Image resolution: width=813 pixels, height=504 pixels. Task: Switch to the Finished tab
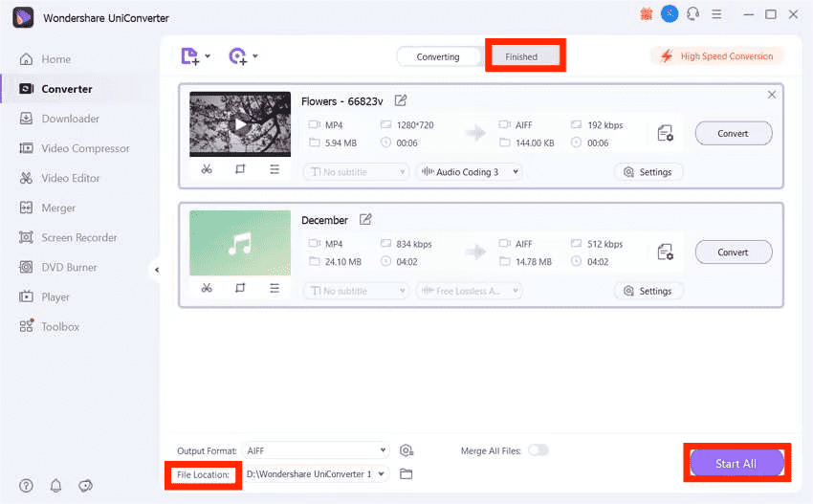pyautogui.click(x=521, y=56)
